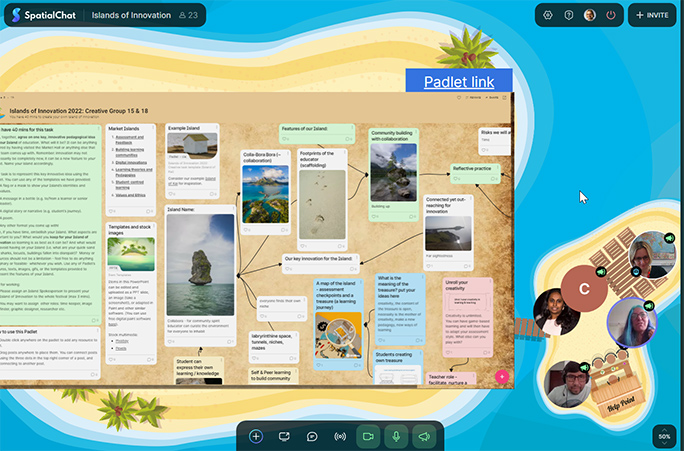Open options menu on Island Name post

(233, 209)
